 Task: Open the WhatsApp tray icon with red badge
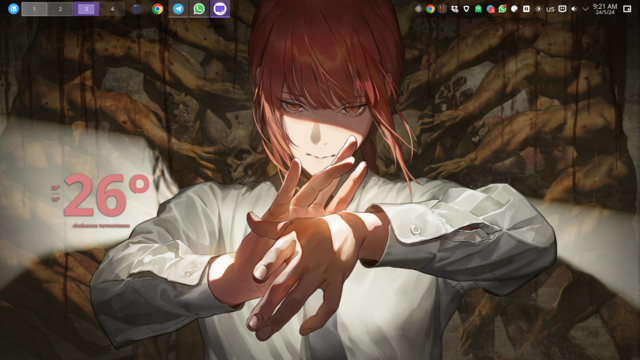pyautogui.click(x=502, y=9)
